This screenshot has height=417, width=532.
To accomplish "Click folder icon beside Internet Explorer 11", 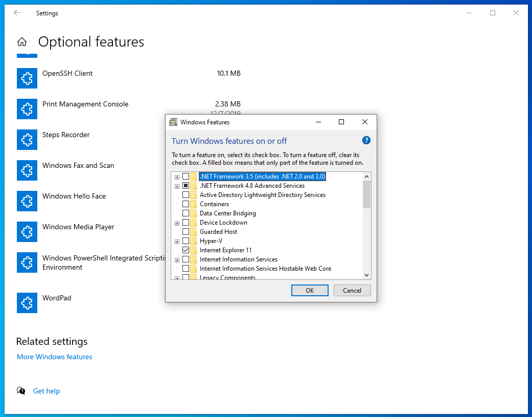I will click(193, 250).
